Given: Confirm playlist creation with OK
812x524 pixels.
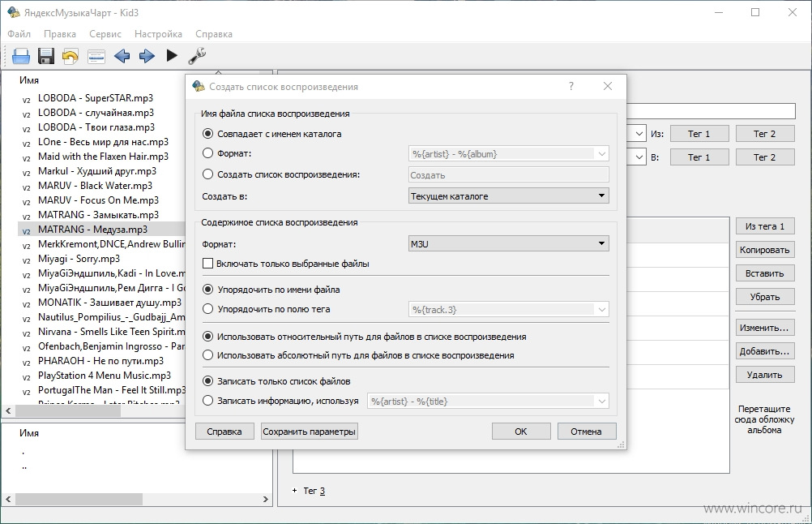Looking at the screenshot, I should pos(521,432).
